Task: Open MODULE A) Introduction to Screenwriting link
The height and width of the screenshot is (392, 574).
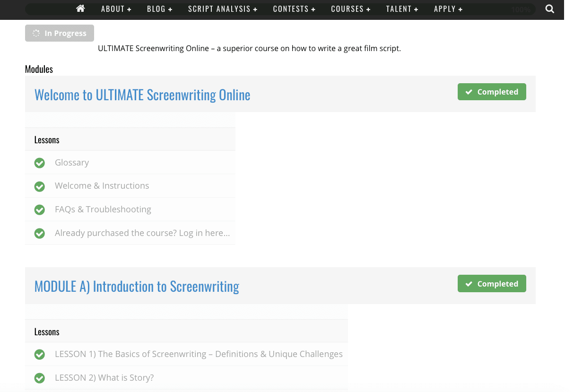Action: pyautogui.click(x=137, y=287)
